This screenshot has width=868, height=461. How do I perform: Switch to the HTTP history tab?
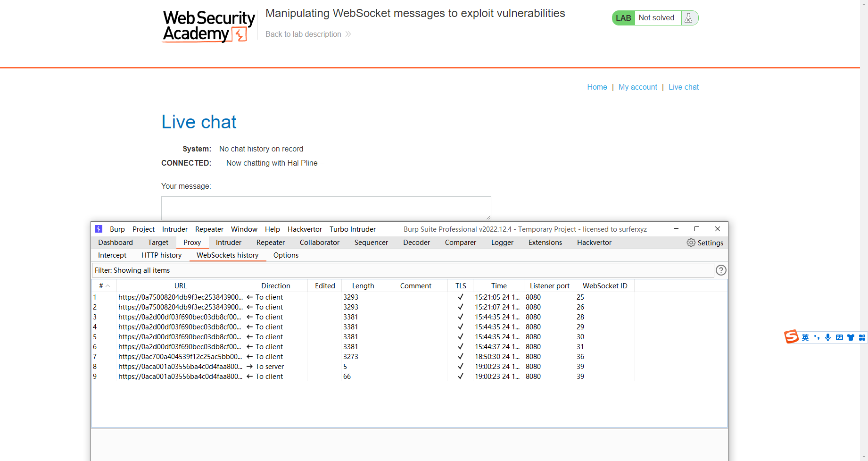click(161, 255)
